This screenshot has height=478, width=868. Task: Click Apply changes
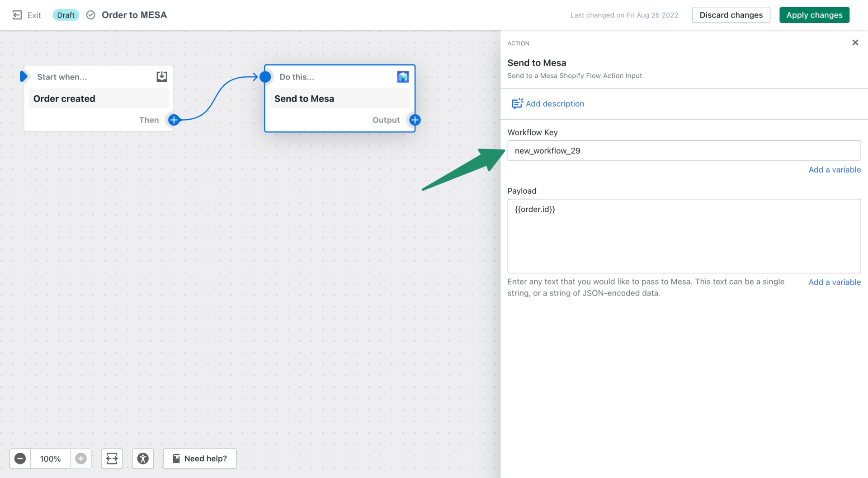click(x=814, y=14)
